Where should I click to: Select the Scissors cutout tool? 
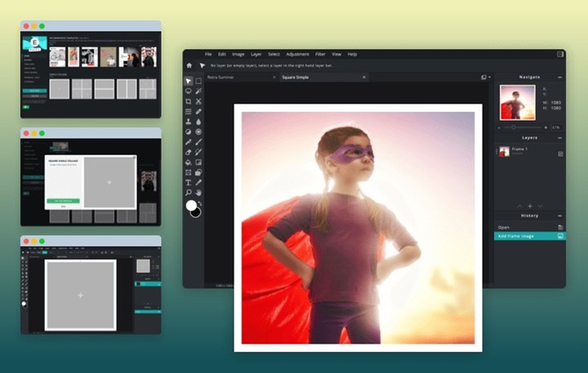(x=198, y=101)
